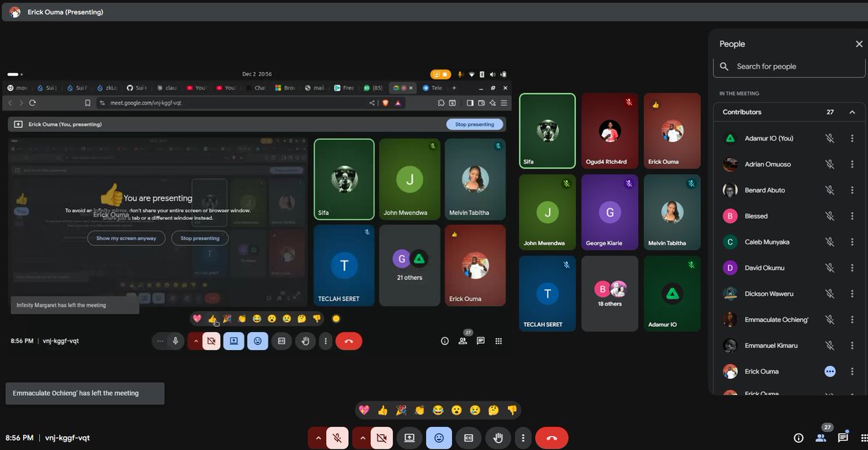Viewport: 868px width, 450px height.
Task: Send heart reaction from the main reaction bar
Action: click(364, 410)
